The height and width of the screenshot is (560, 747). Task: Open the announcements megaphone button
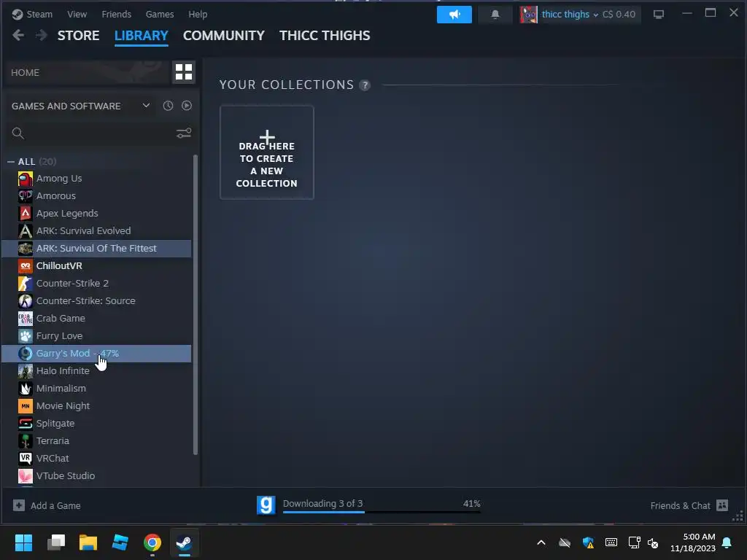(454, 15)
